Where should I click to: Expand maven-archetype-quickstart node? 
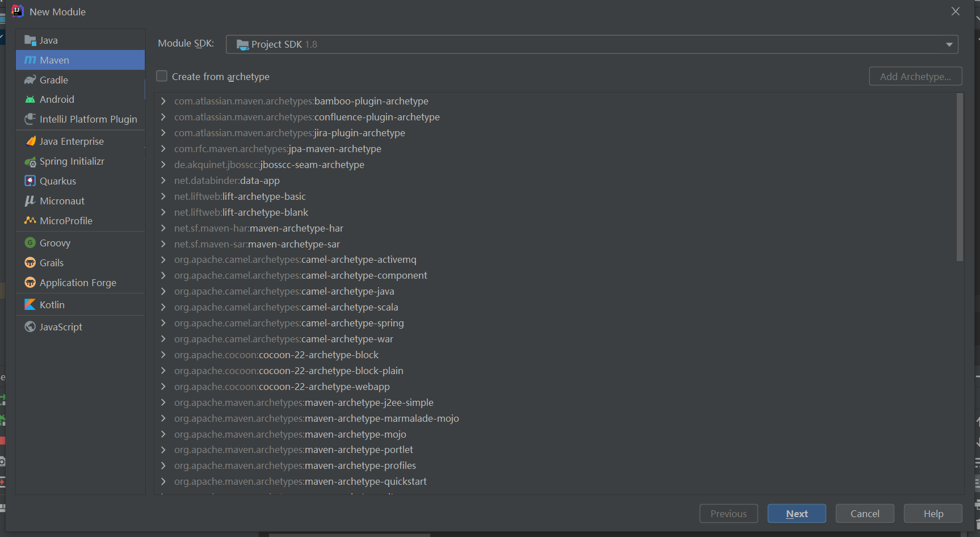click(163, 481)
